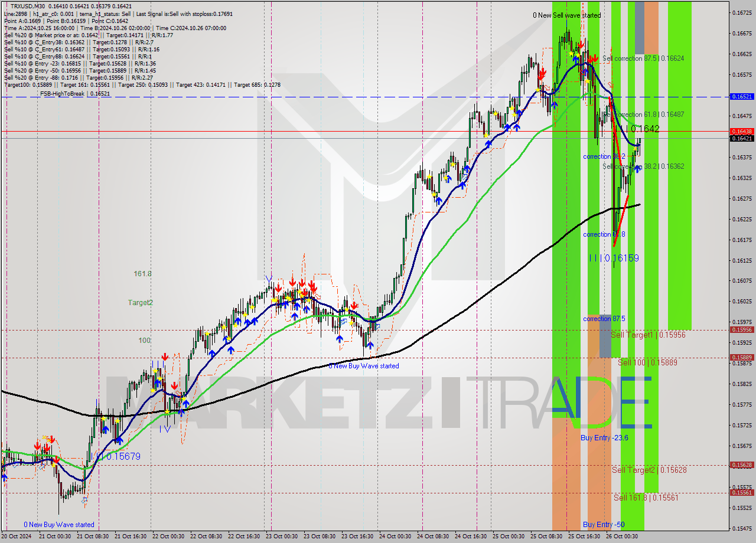This screenshot has width=756, height=543.
Task: Click the 0.15775 price scale value
Action: [x=742, y=404]
